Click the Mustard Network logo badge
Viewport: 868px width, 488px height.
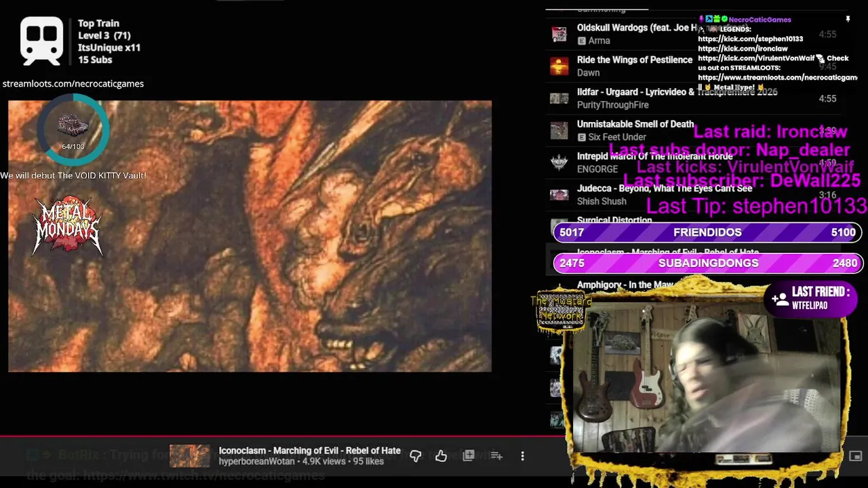[561, 311]
